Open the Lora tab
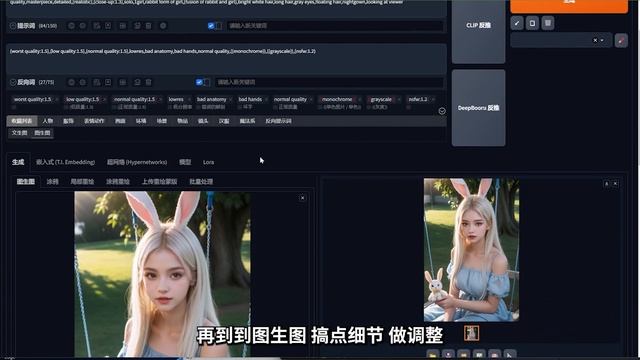The height and width of the screenshot is (360, 640). point(208,162)
